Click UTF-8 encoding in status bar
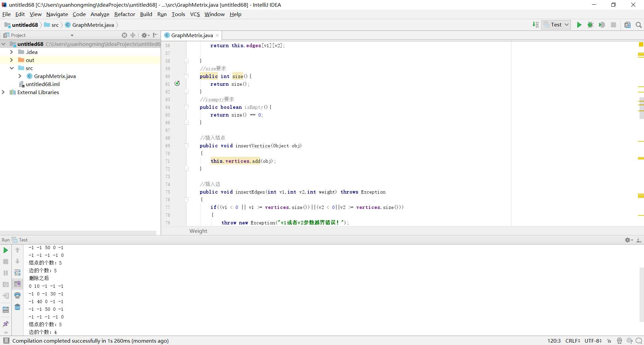 [x=593, y=341]
